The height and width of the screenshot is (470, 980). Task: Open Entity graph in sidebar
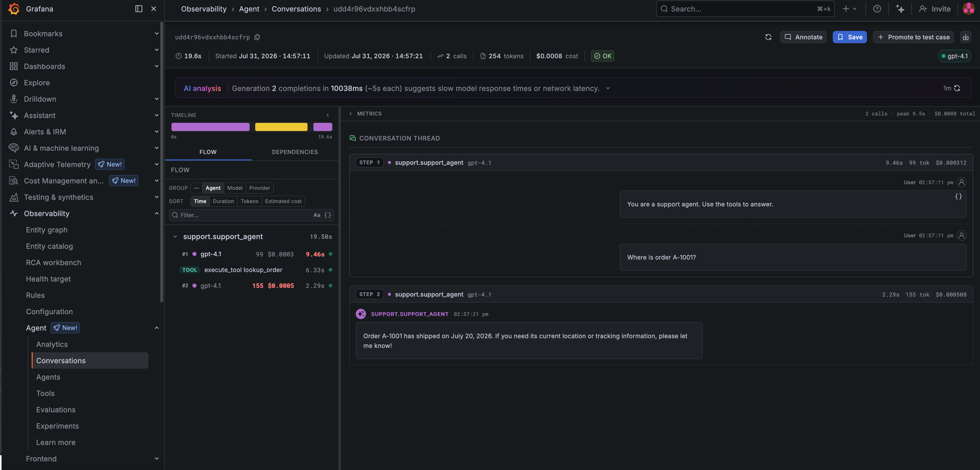(x=46, y=230)
